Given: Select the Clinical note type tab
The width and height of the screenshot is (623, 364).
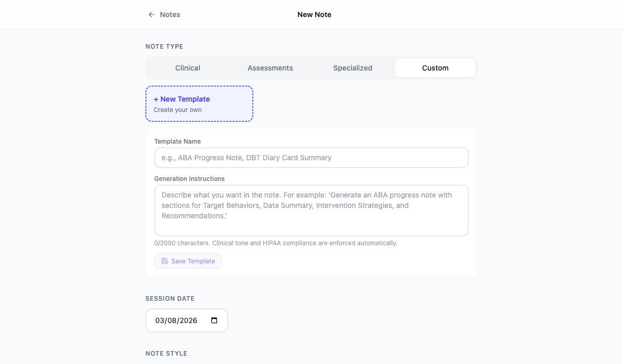Looking at the screenshot, I should click(x=187, y=67).
